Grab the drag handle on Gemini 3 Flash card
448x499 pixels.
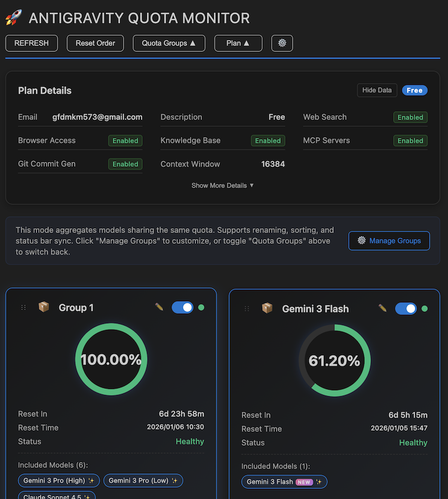pyautogui.click(x=247, y=309)
